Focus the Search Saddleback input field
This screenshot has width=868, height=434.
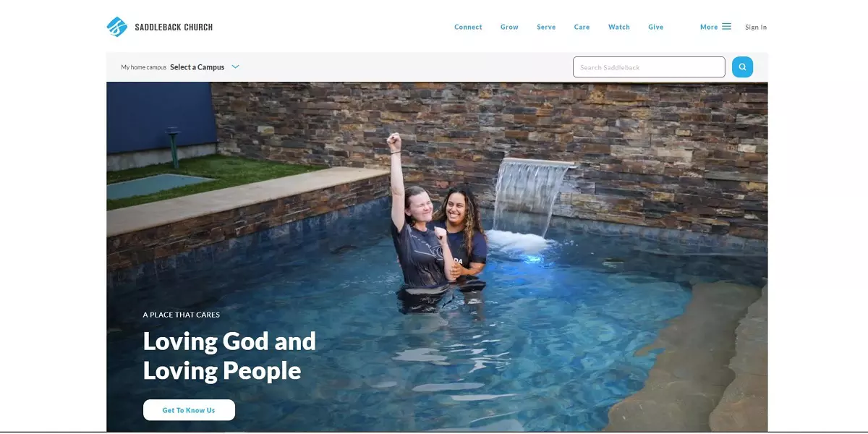pyautogui.click(x=649, y=67)
